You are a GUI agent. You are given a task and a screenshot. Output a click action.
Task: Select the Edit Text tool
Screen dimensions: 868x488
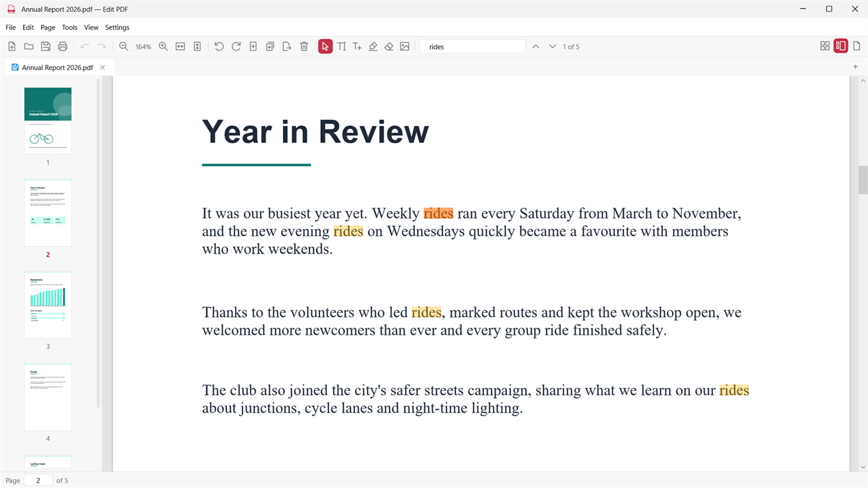(x=342, y=47)
